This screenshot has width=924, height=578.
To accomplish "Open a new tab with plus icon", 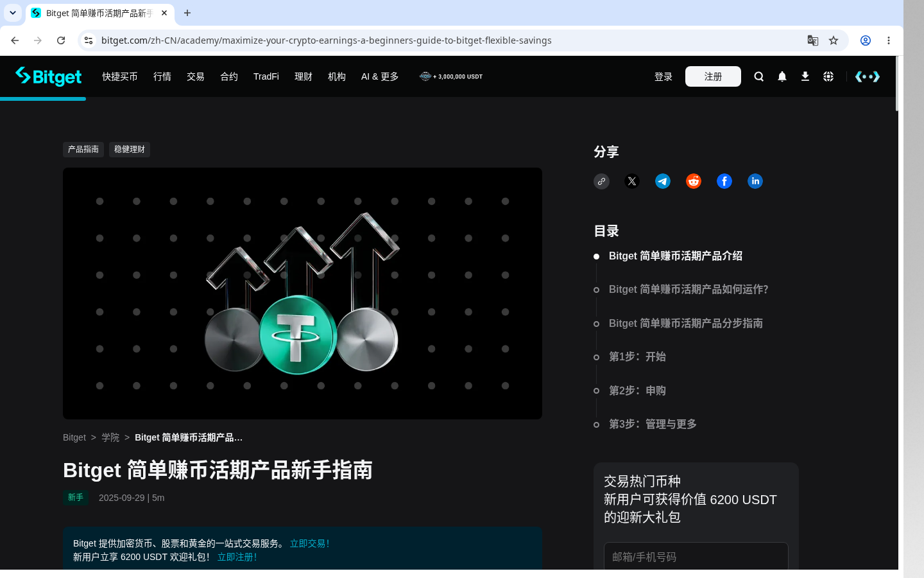I will point(187,13).
